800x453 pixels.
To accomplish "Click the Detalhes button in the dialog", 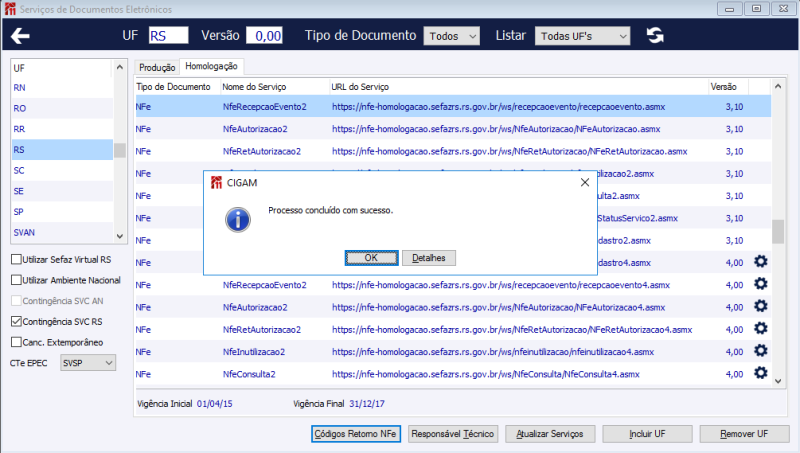I will [x=429, y=258].
